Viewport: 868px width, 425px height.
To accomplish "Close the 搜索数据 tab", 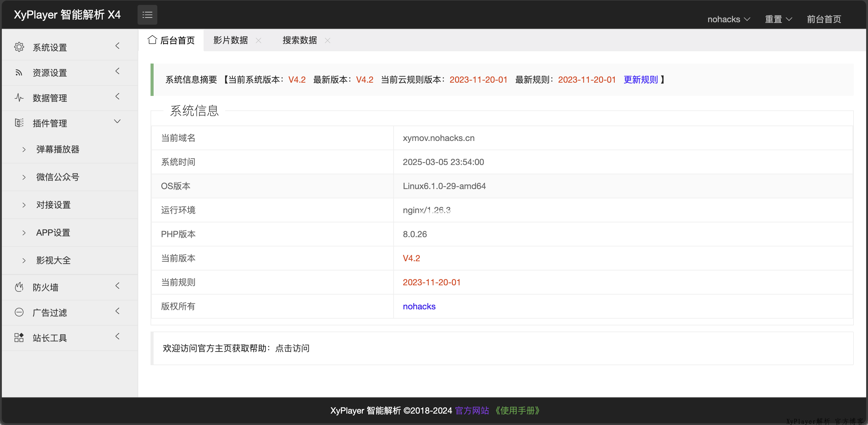I will tap(328, 40).
